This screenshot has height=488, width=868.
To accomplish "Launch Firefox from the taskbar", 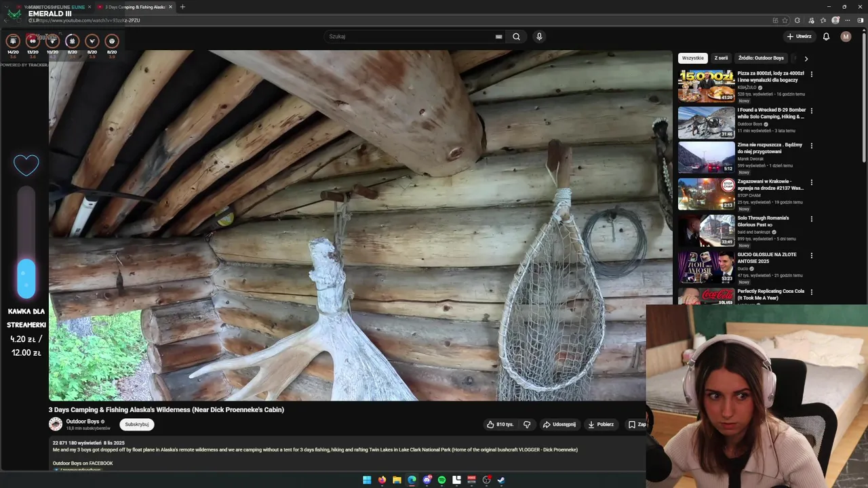I will [x=382, y=480].
